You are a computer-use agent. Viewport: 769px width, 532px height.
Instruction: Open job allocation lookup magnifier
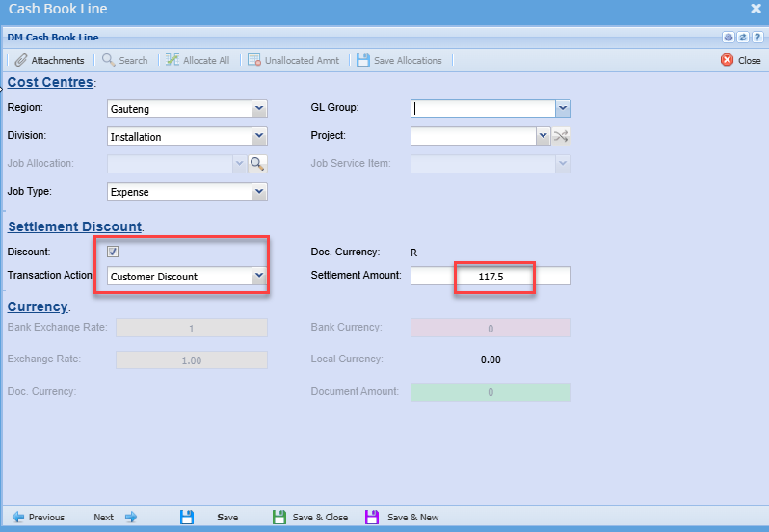pos(257,163)
